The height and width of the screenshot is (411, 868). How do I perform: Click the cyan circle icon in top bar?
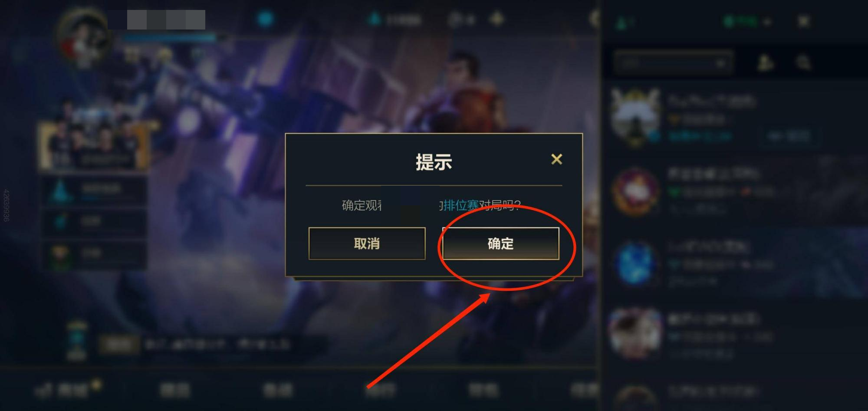coord(265,19)
